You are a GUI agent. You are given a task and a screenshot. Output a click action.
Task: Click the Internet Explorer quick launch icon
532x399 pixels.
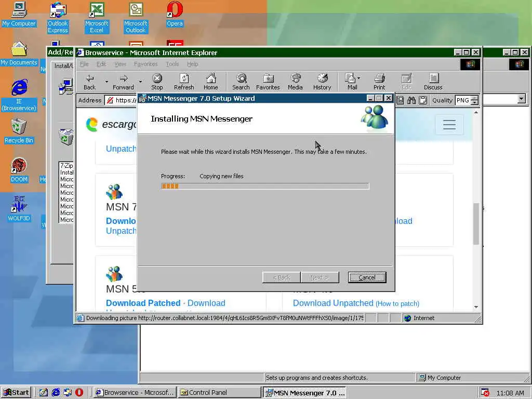[56, 392]
